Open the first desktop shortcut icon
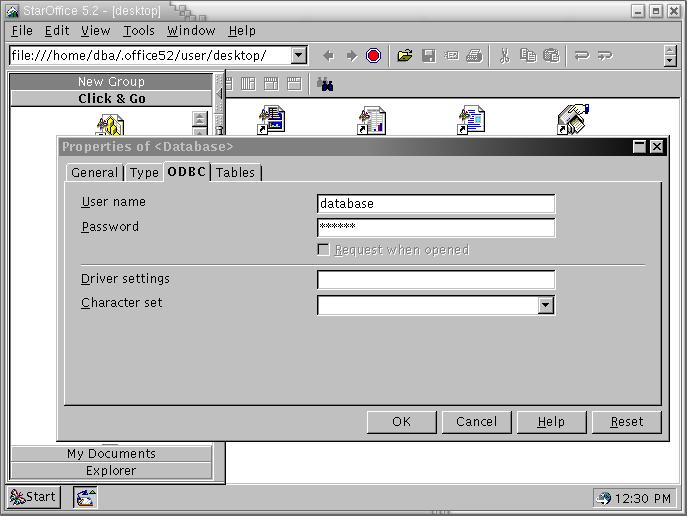The height and width of the screenshot is (516, 687). 271,119
